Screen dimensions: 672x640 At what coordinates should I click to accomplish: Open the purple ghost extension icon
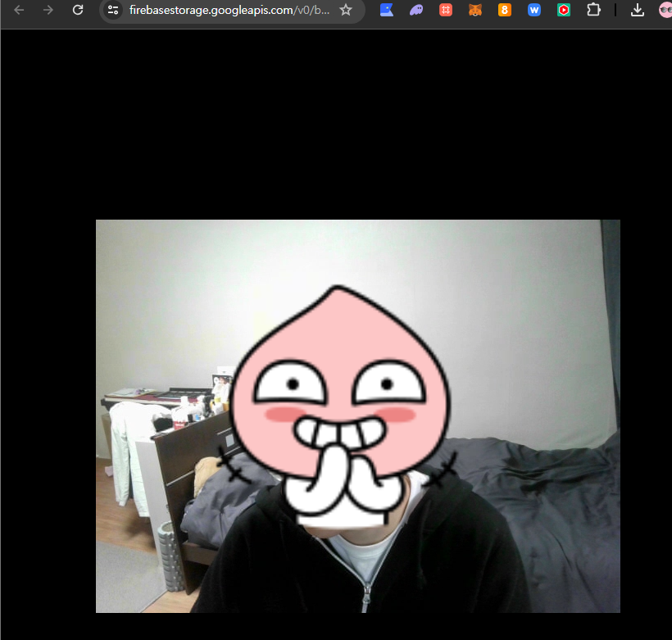pyautogui.click(x=416, y=10)
